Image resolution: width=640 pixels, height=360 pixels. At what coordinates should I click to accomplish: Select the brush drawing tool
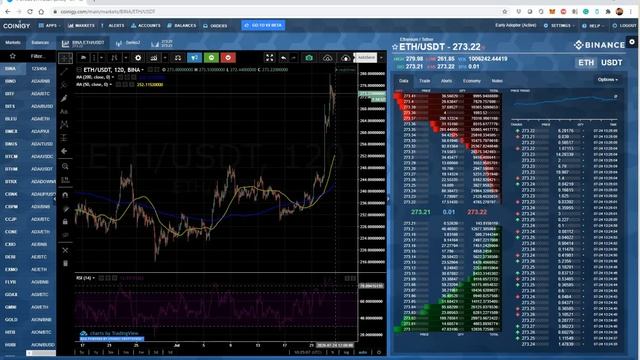(64, 98)
